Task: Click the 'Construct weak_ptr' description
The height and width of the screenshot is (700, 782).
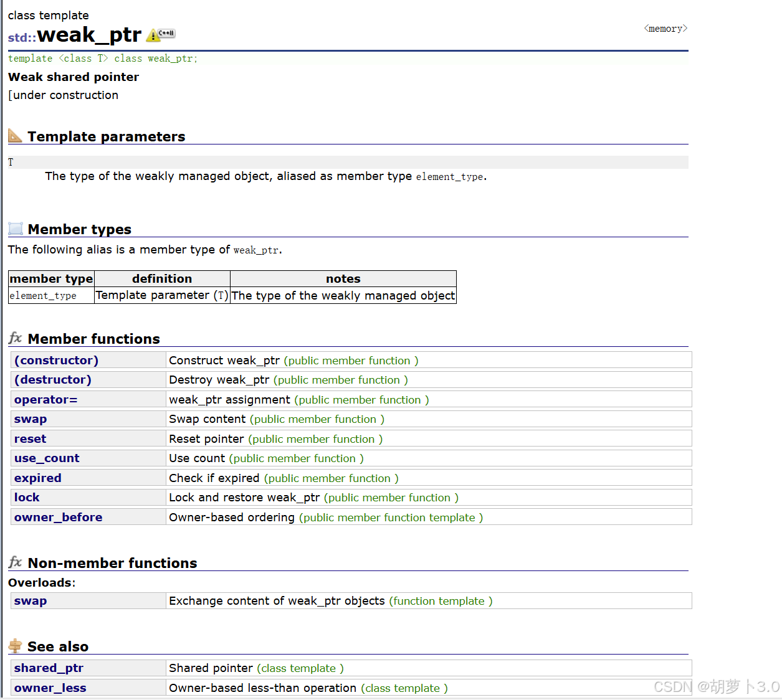Action: tap(224, 360)
